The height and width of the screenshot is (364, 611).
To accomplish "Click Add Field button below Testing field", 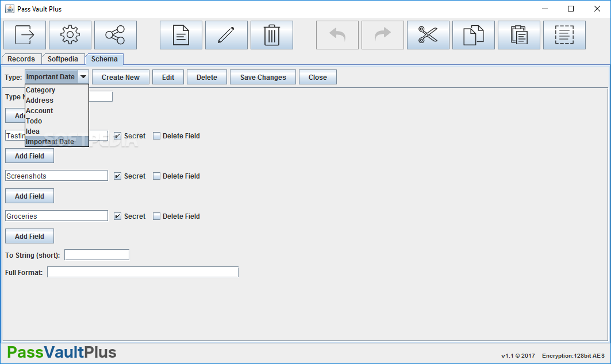I will click(x=30, y=156).
